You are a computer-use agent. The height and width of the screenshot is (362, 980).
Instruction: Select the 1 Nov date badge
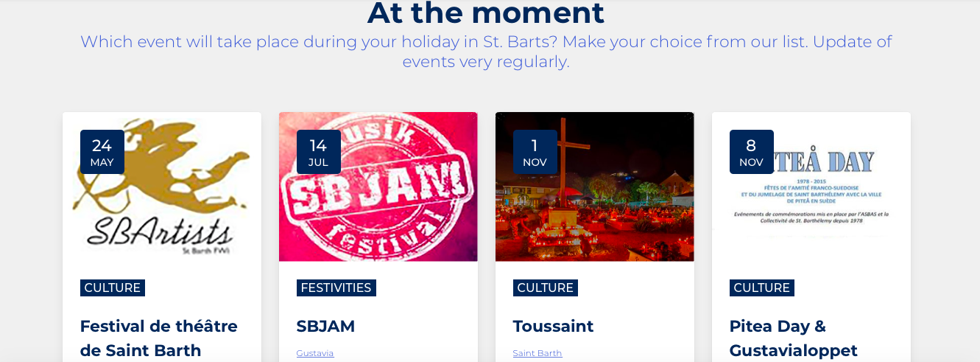535,152
